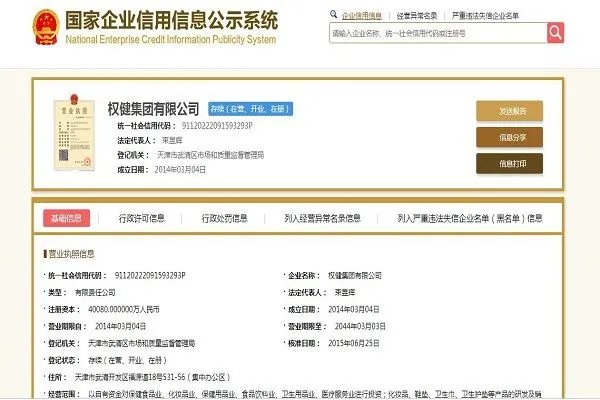
Task: Click the company title 权健集团有限公司
Action: point(153,109)
